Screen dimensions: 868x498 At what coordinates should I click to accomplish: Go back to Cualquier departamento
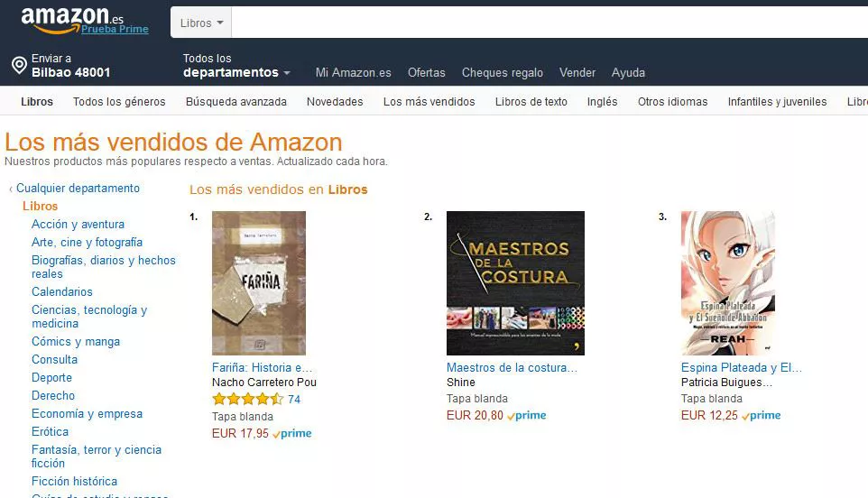[x=78, y=189]
